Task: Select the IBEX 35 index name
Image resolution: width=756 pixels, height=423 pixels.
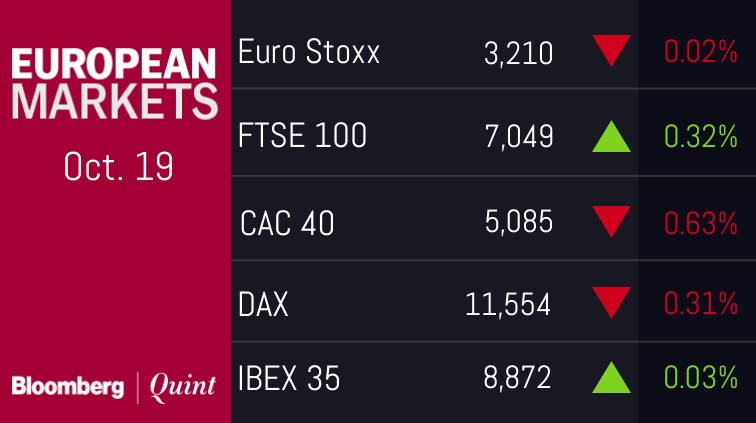Action: [x=290, y=378]
